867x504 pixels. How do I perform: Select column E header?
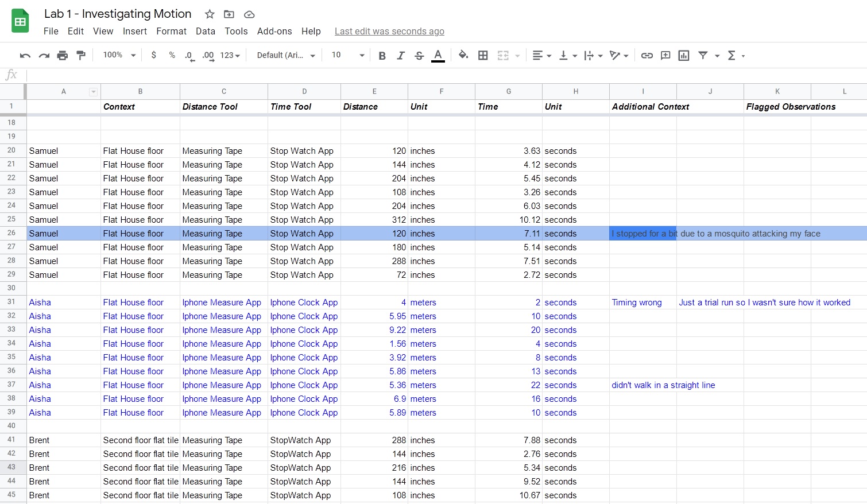coord(374,92)
